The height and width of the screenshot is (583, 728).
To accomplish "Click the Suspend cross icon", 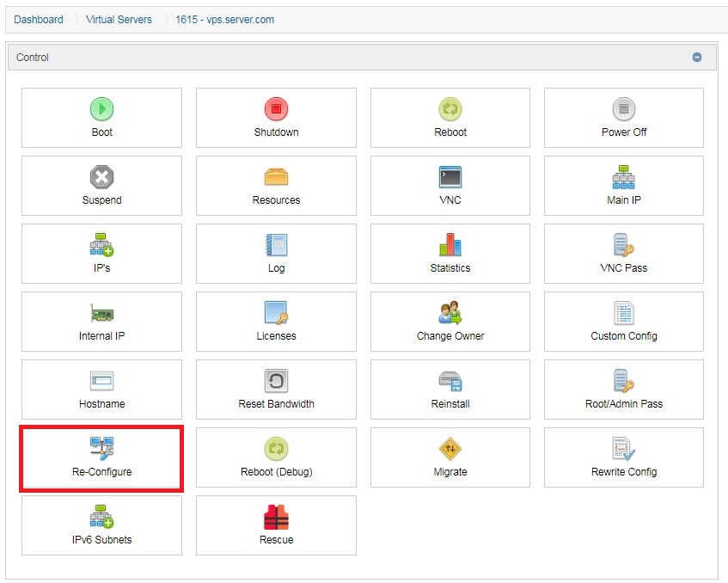I will 101,177.
